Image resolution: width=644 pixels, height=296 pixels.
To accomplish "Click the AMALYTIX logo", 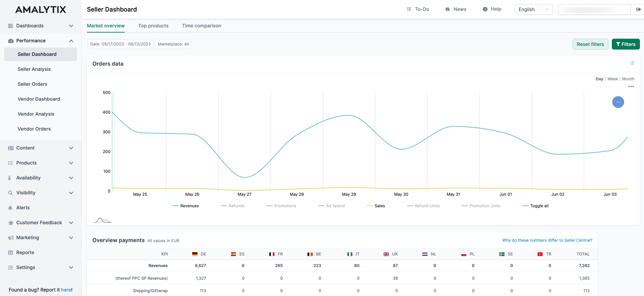I will click(41, 10).
